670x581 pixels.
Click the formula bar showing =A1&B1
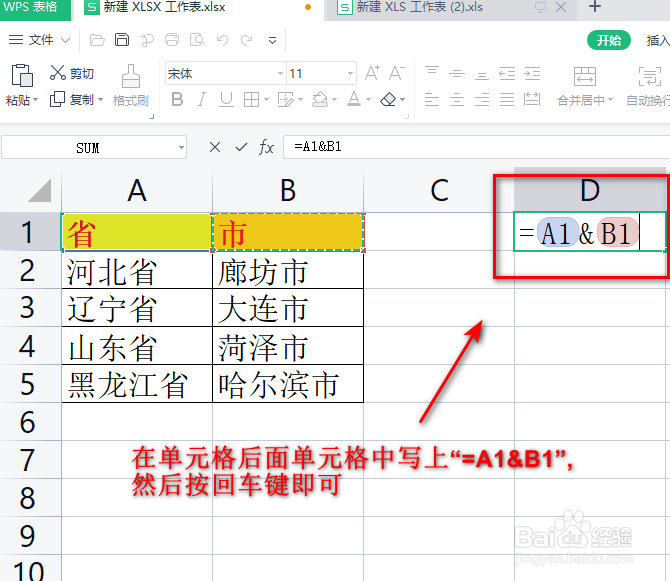tap(476, 147)
